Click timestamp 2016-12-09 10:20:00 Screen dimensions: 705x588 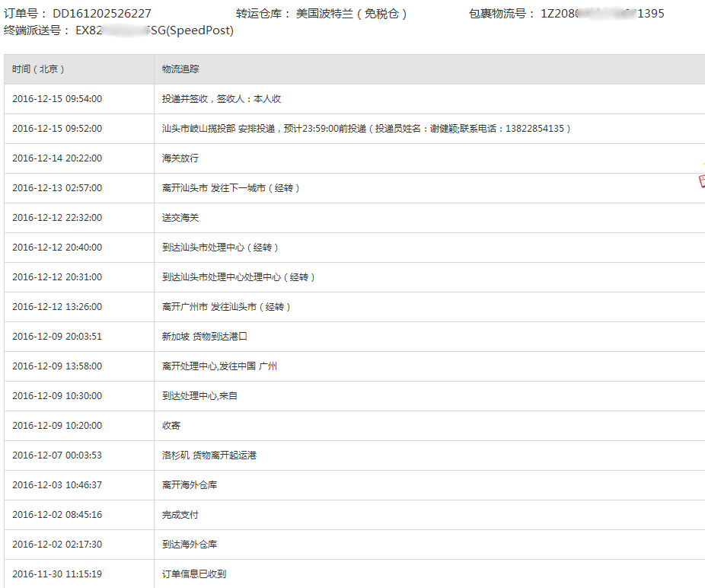57,425
